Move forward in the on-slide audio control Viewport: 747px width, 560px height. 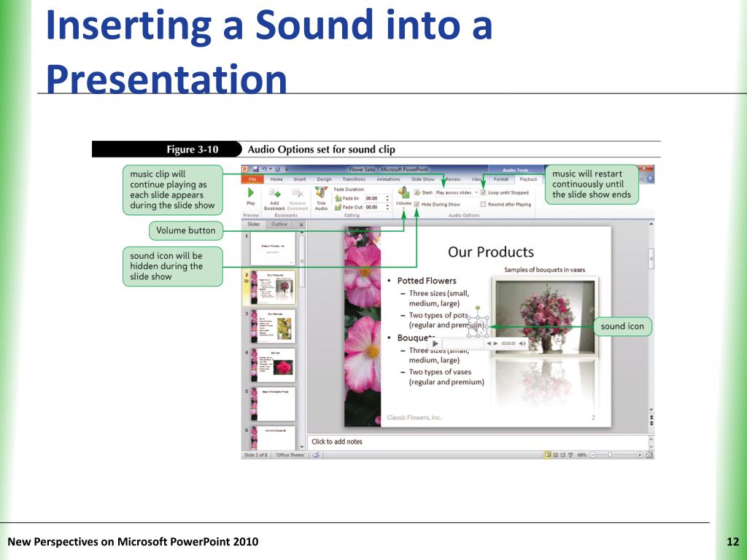tap(495, 343)
